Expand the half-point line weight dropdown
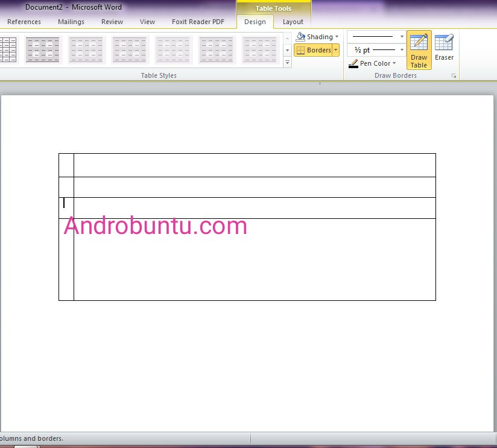 [x=400, y=50]
